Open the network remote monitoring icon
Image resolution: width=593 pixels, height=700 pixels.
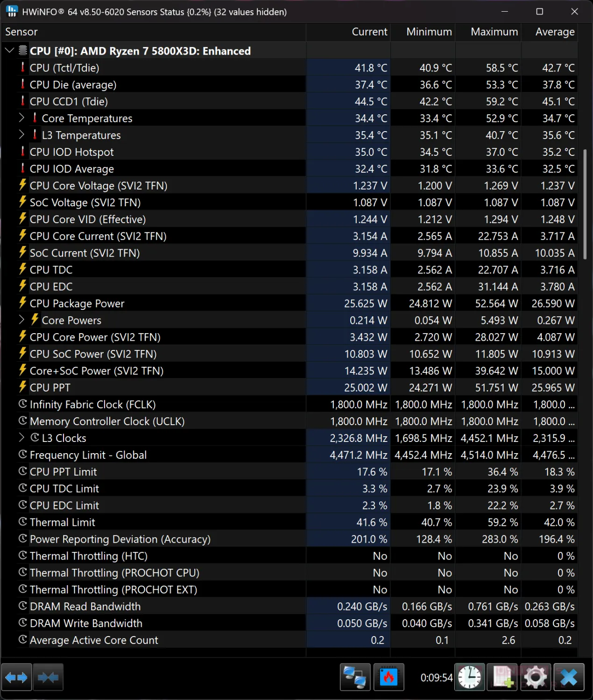pyautogui.click(x=355, y=677)
